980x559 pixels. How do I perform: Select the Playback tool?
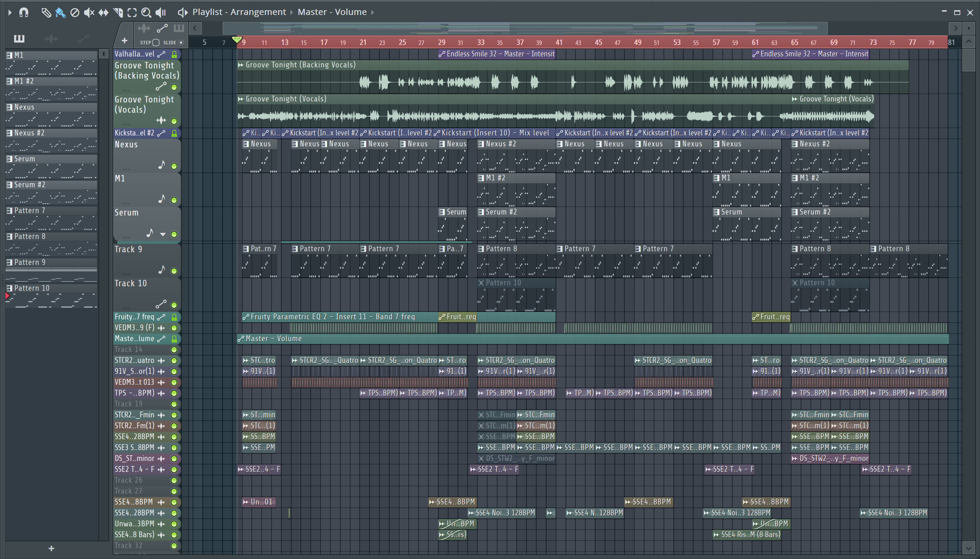click(160, 13)
